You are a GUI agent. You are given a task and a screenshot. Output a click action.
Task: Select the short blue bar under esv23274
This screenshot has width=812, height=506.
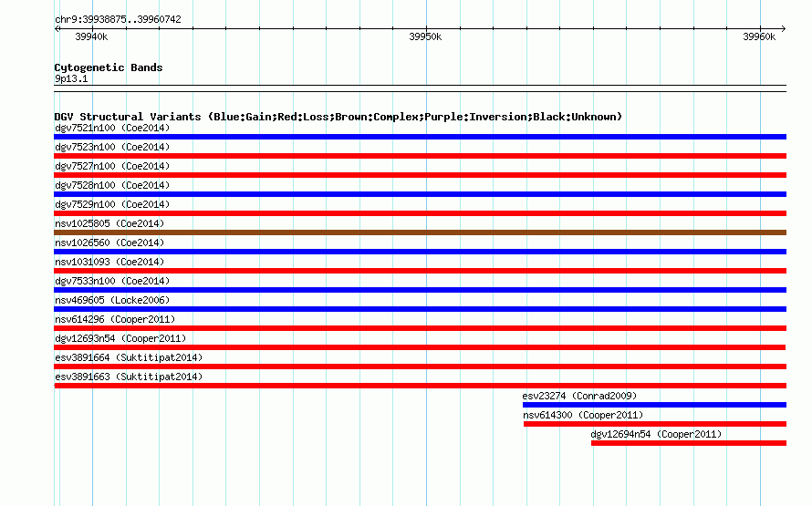click(x=654, y=405)
